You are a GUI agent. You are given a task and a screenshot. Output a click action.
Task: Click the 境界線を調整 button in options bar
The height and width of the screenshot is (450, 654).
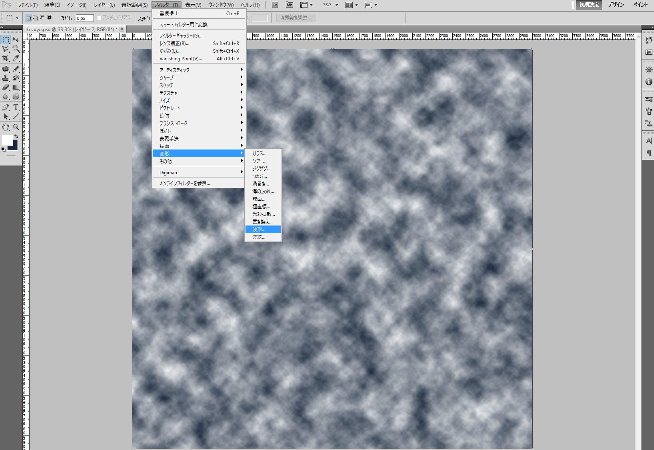pyautogui.click(x=294, y=18)
